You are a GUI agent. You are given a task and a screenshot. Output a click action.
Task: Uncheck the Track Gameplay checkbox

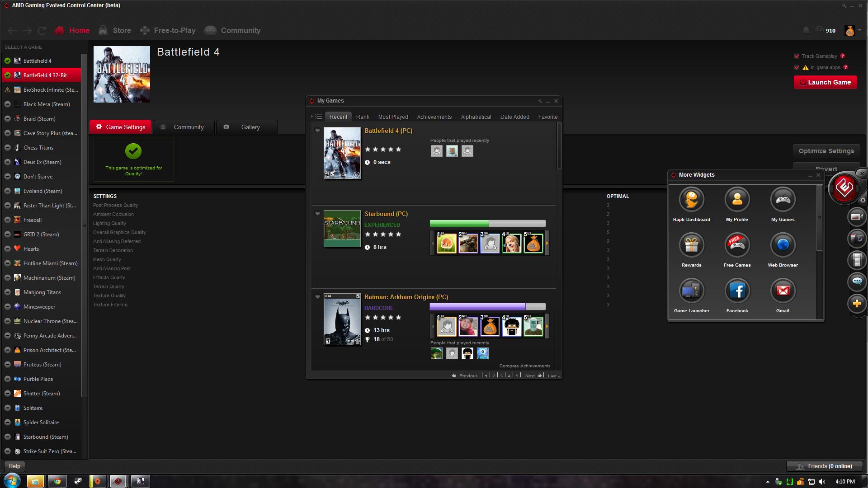[x=797, y=56]
